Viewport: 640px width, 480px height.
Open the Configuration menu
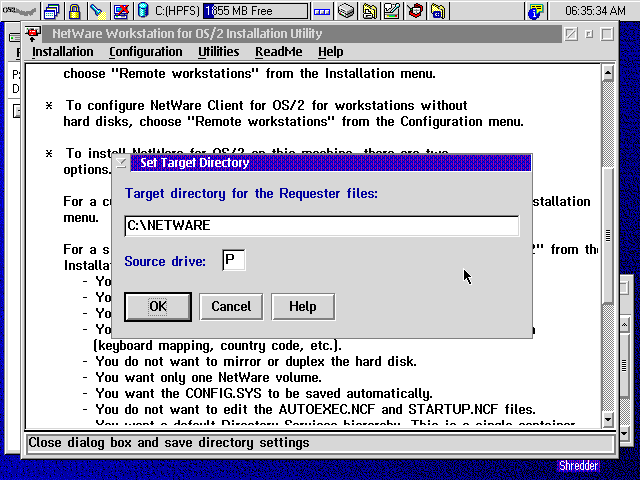(x=146, y=52)
